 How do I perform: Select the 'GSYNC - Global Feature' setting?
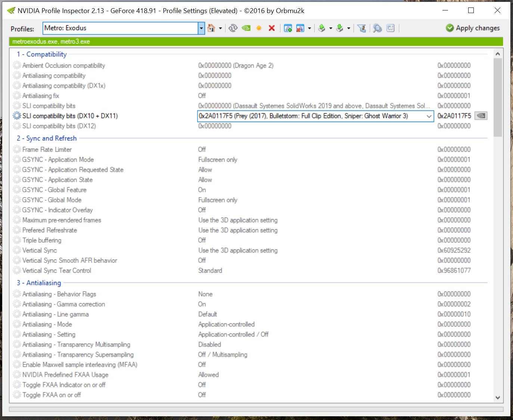[x=54, y=190]
